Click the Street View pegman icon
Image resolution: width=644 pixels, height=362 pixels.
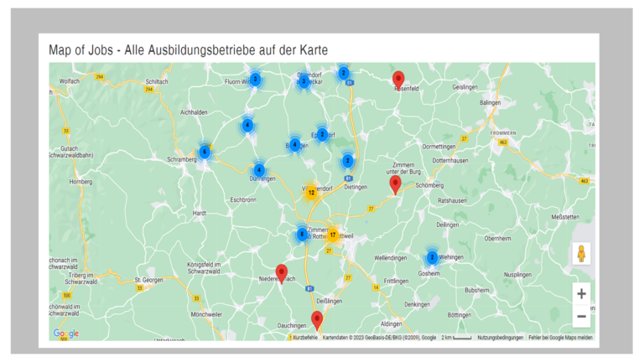tap(581, 254)
